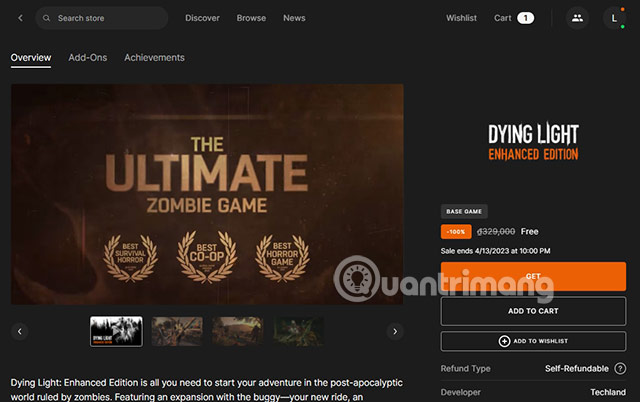Click the Refund Type label
640x402 pixels.
coord(466,369)
